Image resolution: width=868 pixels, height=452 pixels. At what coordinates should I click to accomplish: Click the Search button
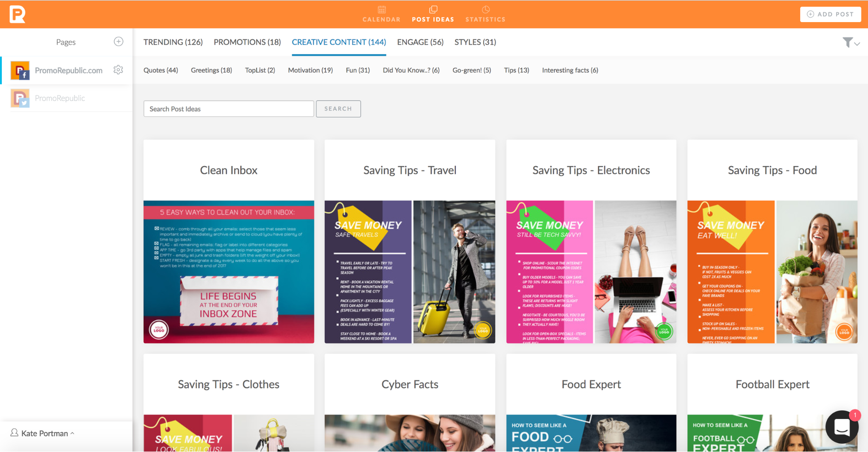338,109
